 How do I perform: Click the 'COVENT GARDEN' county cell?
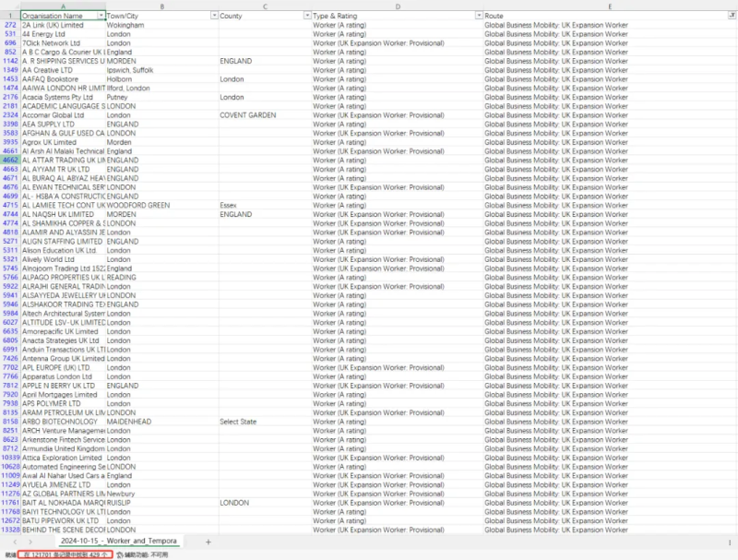[265, 115]
